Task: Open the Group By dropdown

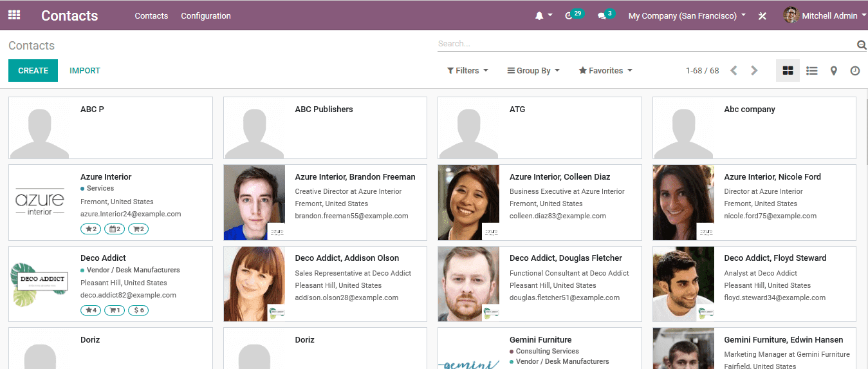Action: point(533,71)
